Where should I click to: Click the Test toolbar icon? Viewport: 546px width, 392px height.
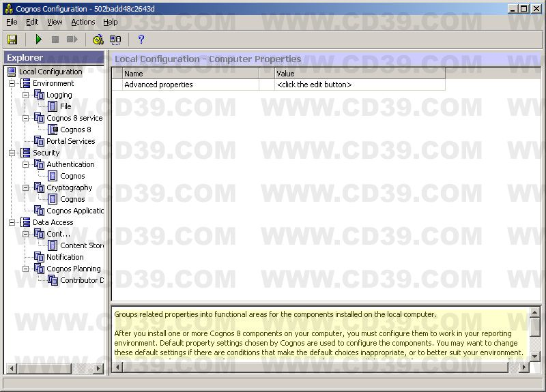pyautogui.click(x=98, y=40)
